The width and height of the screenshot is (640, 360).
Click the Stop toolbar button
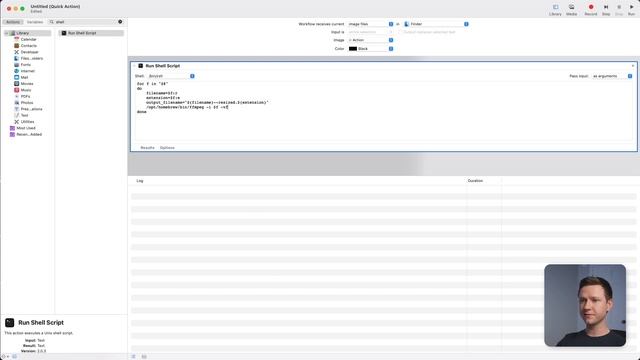coord(619,10)
